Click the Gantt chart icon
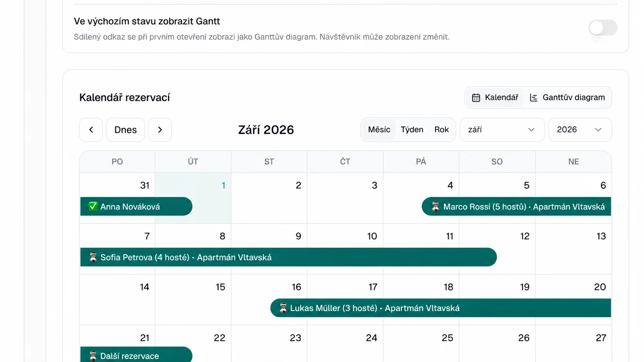Screen dimensions: 644x362 (x=533, y=98)
